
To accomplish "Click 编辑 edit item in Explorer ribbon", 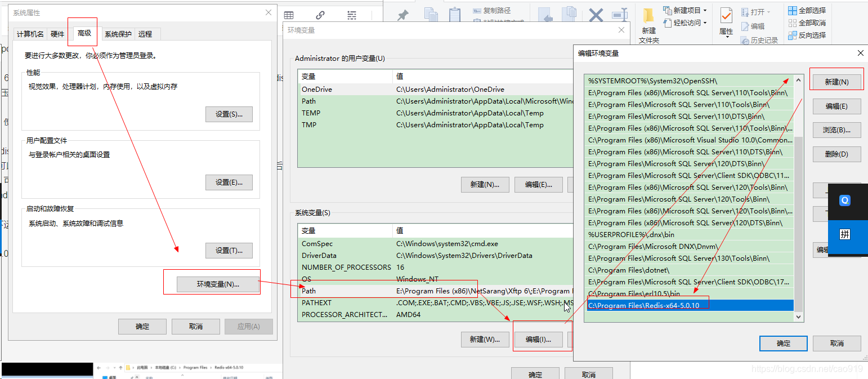I will (x=753, y=26).
